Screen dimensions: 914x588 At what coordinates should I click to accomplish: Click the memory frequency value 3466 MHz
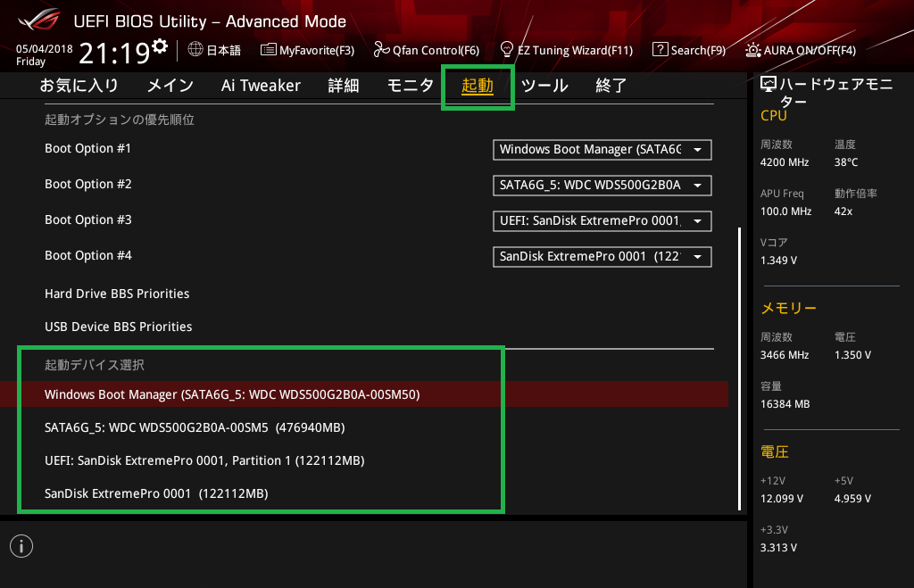click(x=785, y=355)
